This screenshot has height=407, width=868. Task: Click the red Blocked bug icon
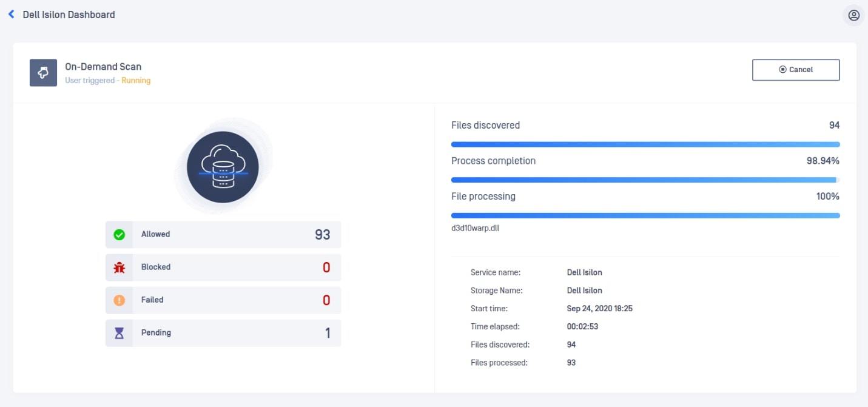tap(119, 267)
